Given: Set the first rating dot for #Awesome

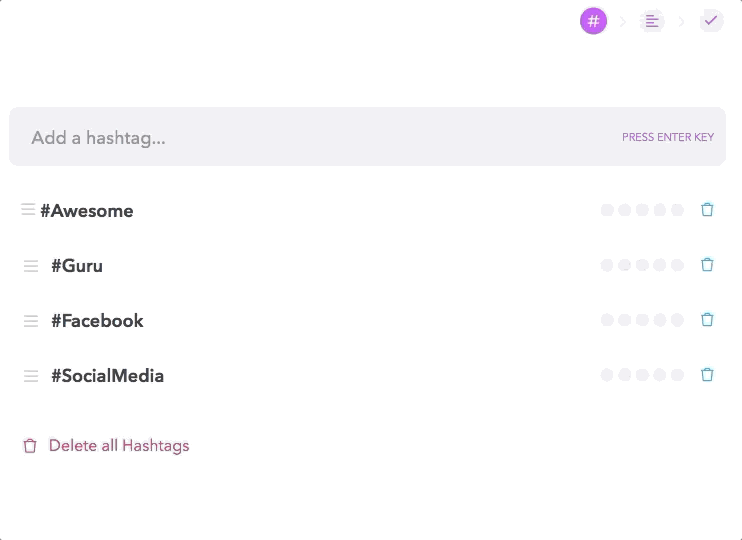Looking at the screenshot, I should click(x=607, y=210).
